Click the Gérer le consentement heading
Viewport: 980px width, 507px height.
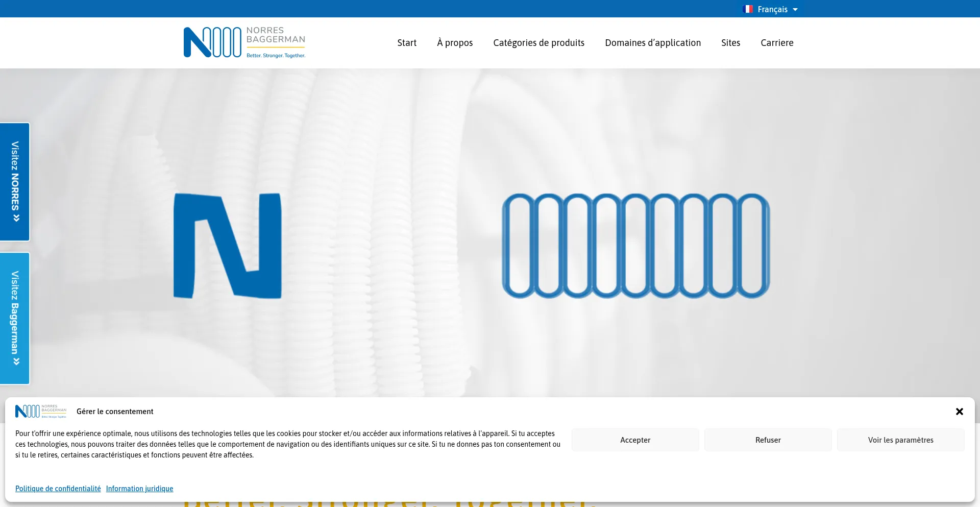[115, 412]
